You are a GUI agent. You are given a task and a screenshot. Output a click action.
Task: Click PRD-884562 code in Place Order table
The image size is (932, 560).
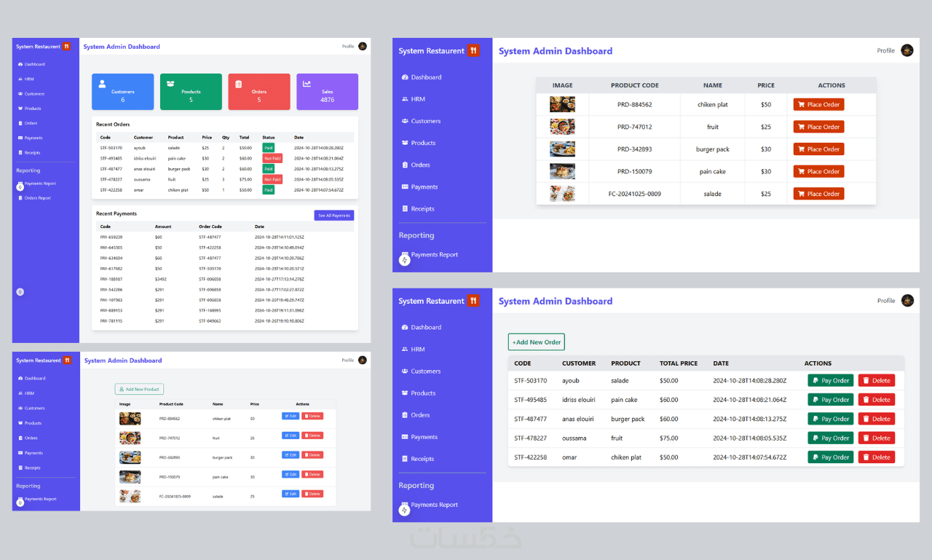tap(635, 105)
